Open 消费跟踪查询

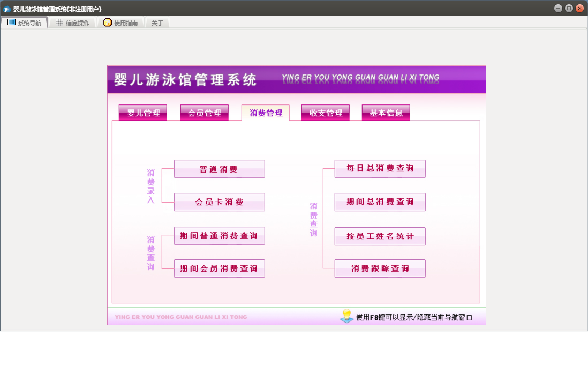click(380, 268)
